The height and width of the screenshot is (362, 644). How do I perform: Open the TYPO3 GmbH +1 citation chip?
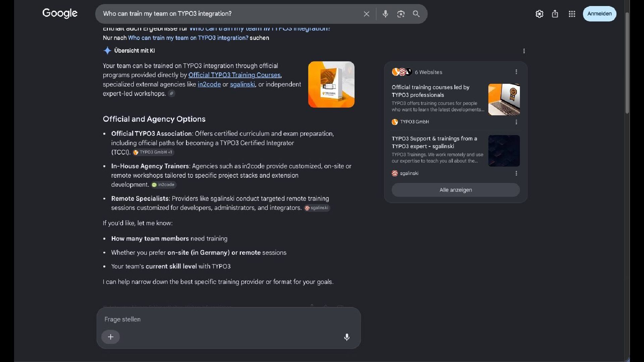point(153,152)
